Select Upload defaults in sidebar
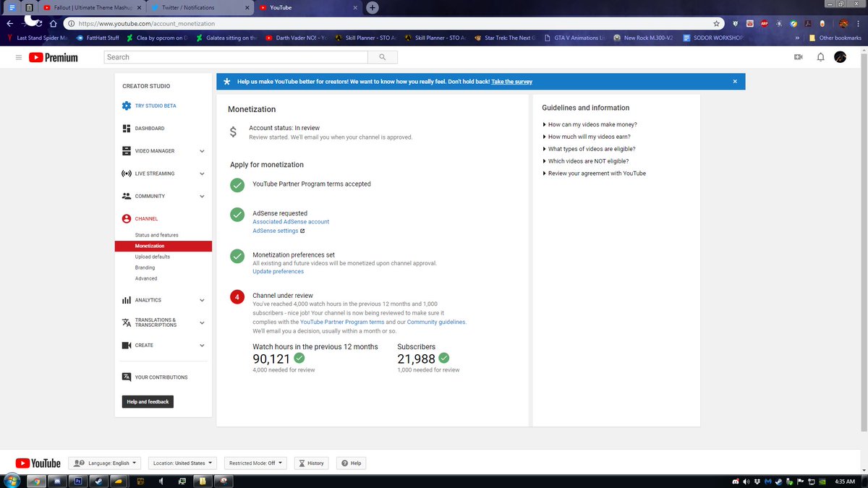This screenshot has width=868, height=488. pos(153,257)
